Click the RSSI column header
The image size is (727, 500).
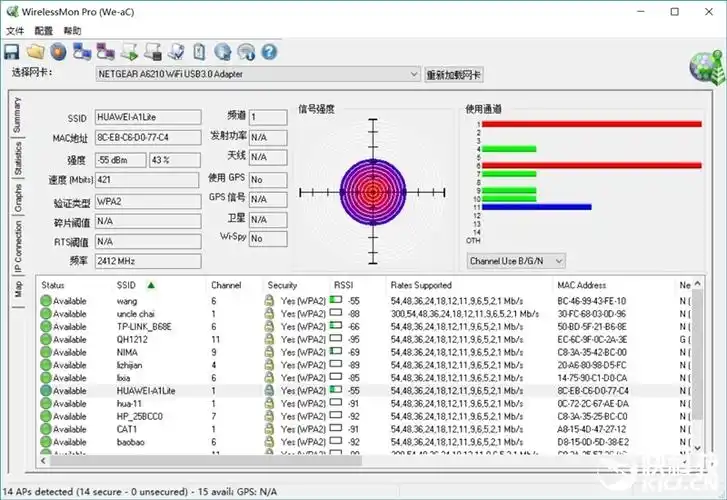tap(344, 285)
